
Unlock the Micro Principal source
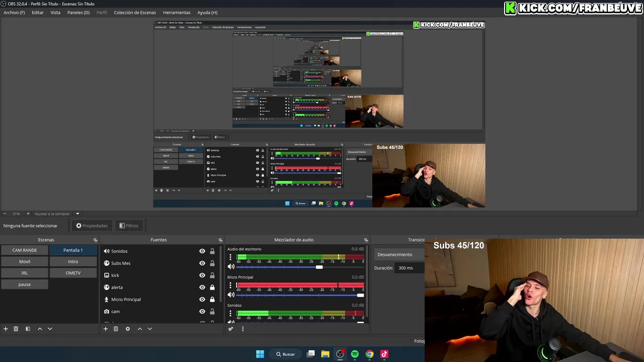[212, 300]
